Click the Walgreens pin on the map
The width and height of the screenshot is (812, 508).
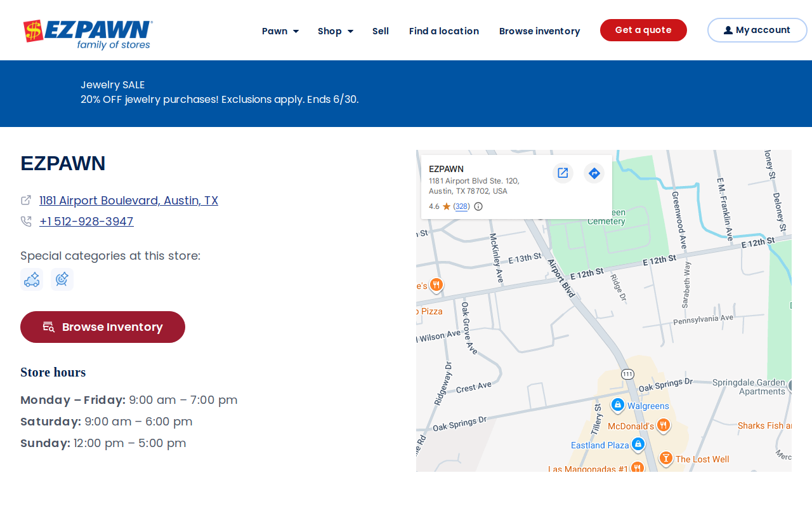pyautogui.click(x=618, y=404)
